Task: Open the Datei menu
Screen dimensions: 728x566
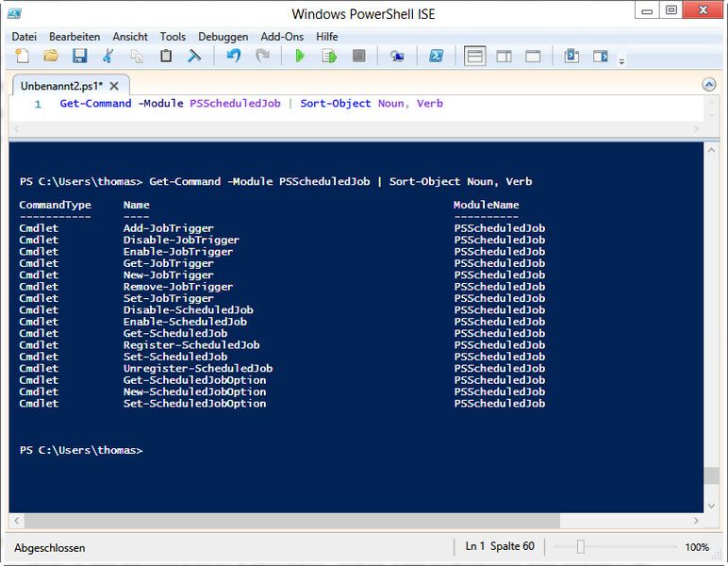Action: coord(25,37)
